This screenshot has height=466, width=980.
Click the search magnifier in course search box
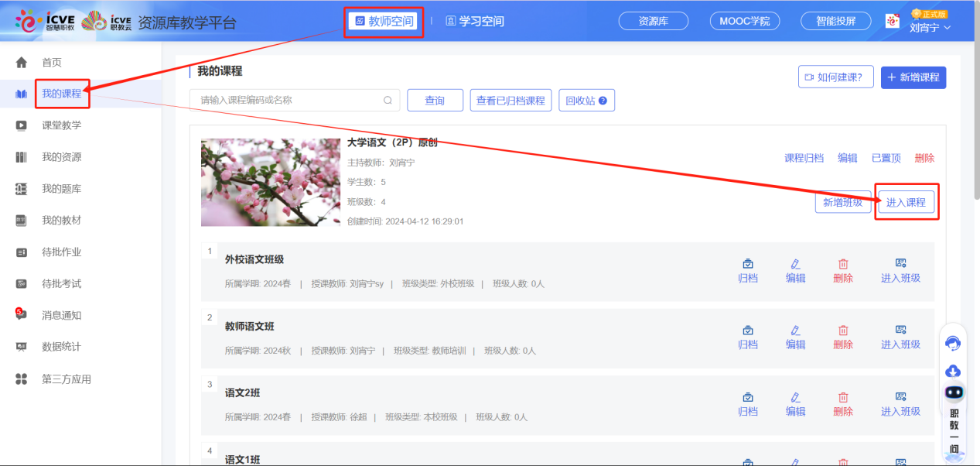[387, 100]
